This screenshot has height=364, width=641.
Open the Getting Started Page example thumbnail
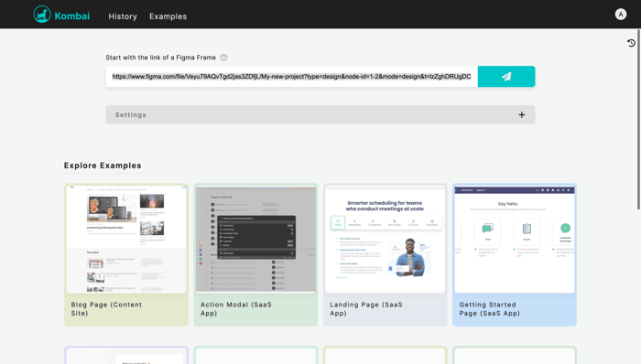click(x=515, y=240)
